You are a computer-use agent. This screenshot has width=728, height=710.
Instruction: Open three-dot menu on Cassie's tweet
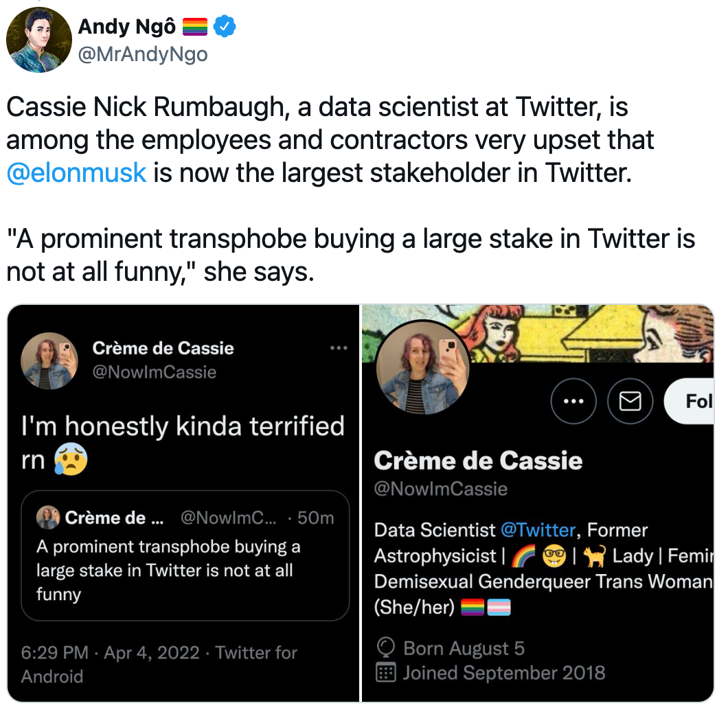point(339,348)
